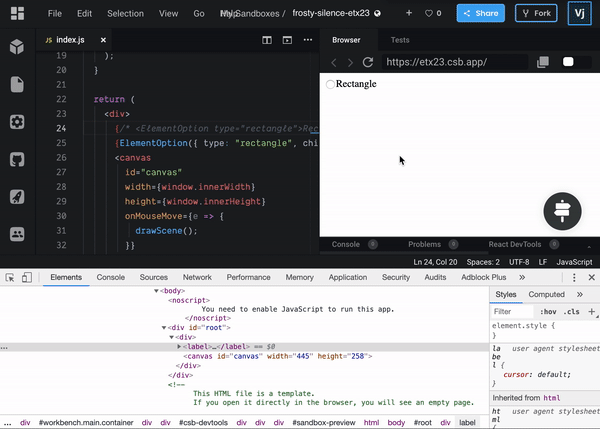Switch to the Tests tab

400,40
